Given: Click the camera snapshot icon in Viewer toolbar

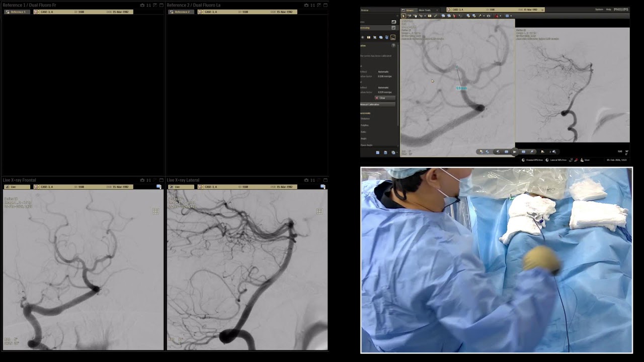Looking at the screenshot, I should tap(488, 16).
